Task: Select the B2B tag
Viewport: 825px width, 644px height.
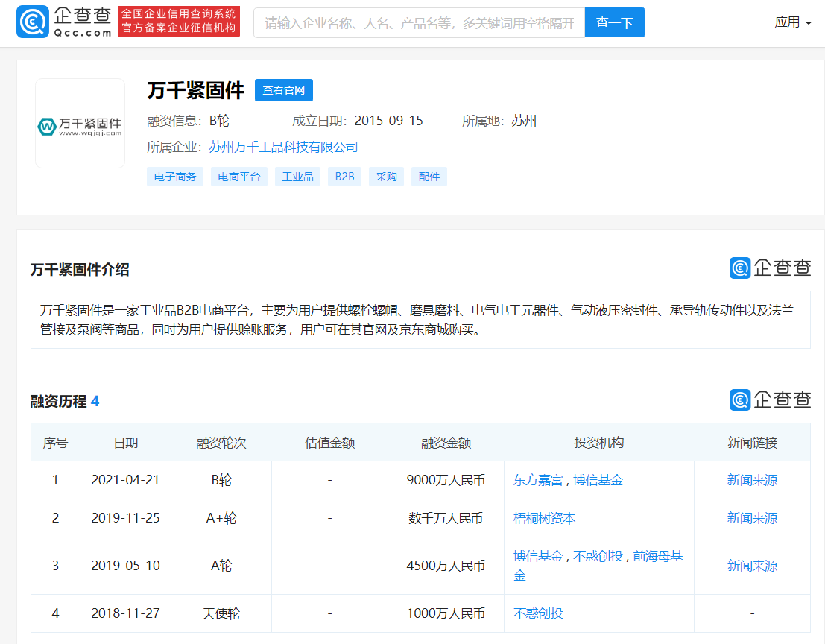Action: [344, 177]
